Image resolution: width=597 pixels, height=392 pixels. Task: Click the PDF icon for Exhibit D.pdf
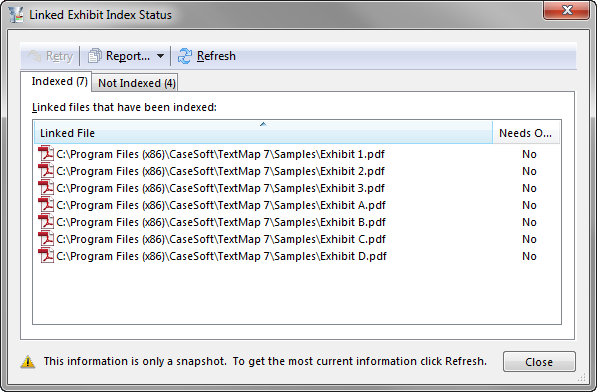tap(46, 256)
